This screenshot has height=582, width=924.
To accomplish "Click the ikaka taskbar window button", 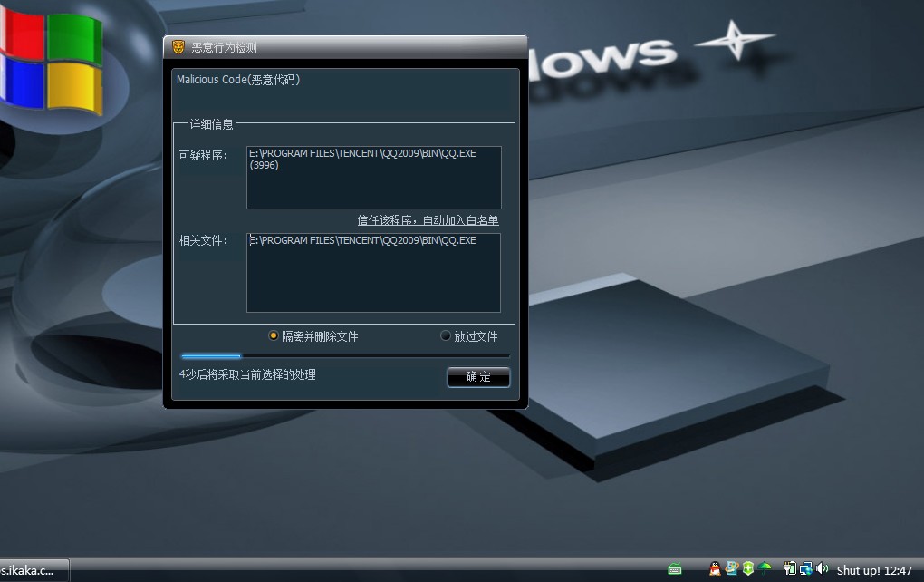I will point(34,570).
